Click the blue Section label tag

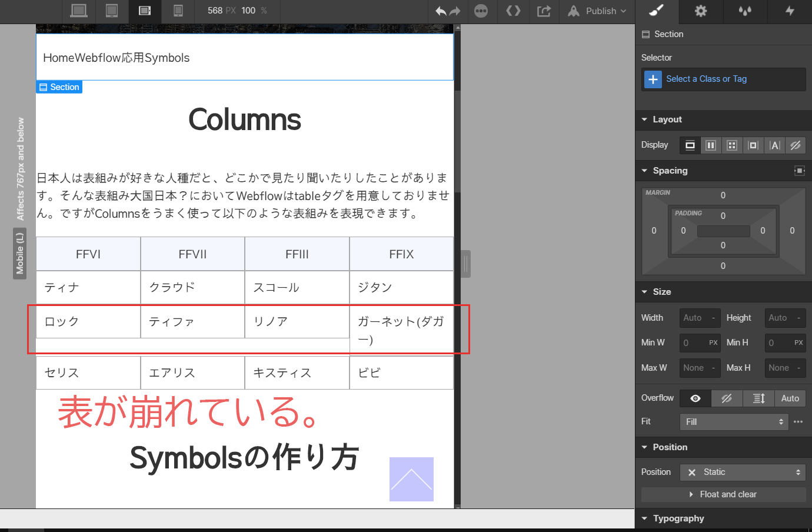59,87
